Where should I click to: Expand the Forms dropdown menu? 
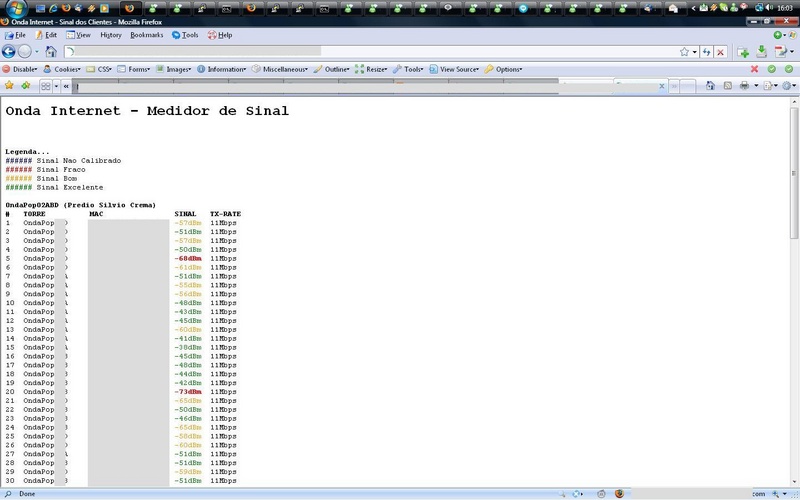pyautogui.click(x=134, y=69)
